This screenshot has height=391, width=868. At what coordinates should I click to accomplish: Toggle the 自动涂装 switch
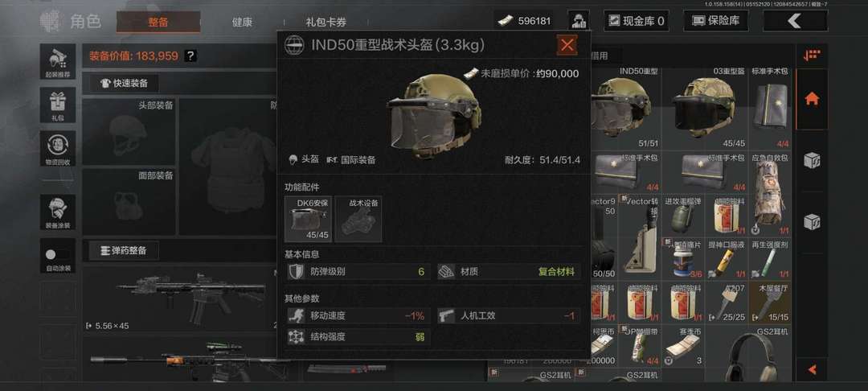pos(58,255)
